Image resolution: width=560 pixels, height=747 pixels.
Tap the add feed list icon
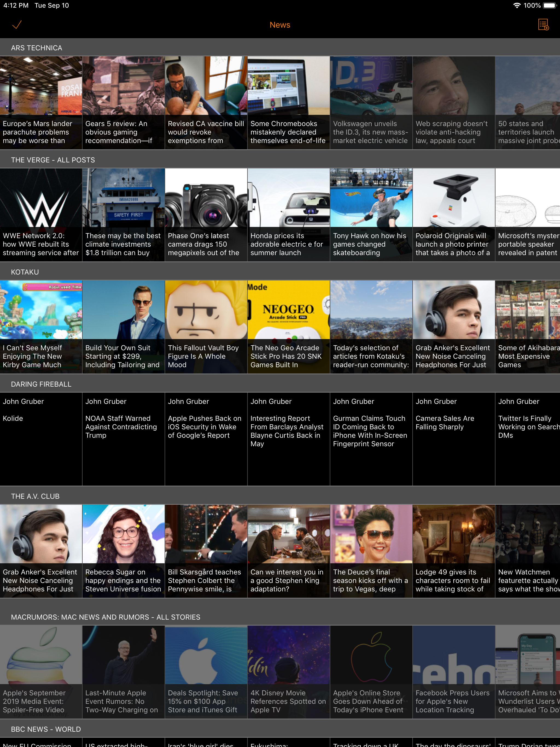tap(543, 25)
